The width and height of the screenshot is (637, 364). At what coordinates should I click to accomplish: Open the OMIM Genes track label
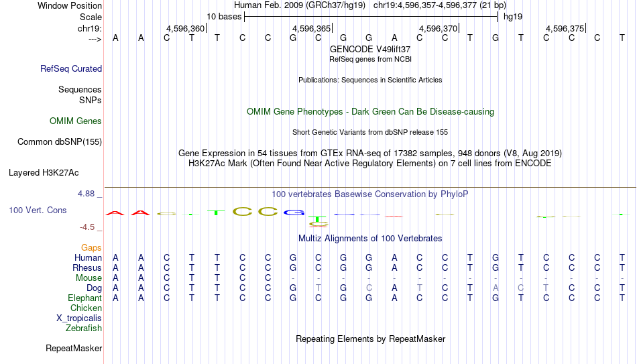click(x=76, y=121)
